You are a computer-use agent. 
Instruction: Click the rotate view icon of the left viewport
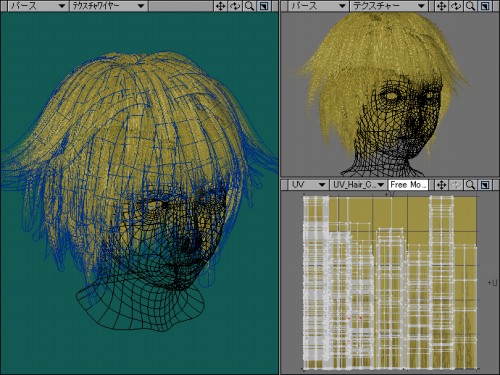[x=235, y=6]
